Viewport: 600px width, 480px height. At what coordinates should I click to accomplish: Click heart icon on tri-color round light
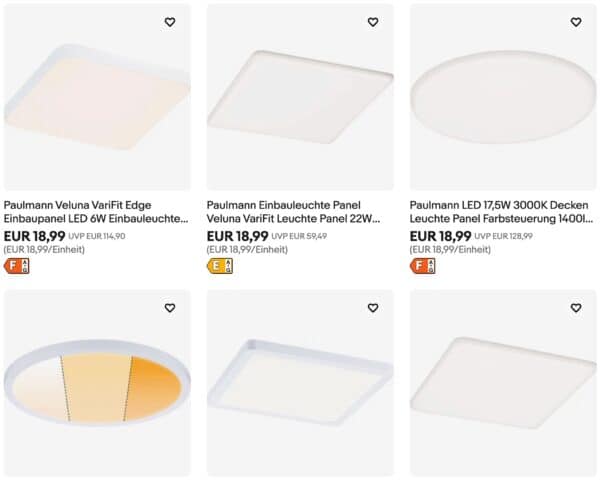(x=170, y=308)
